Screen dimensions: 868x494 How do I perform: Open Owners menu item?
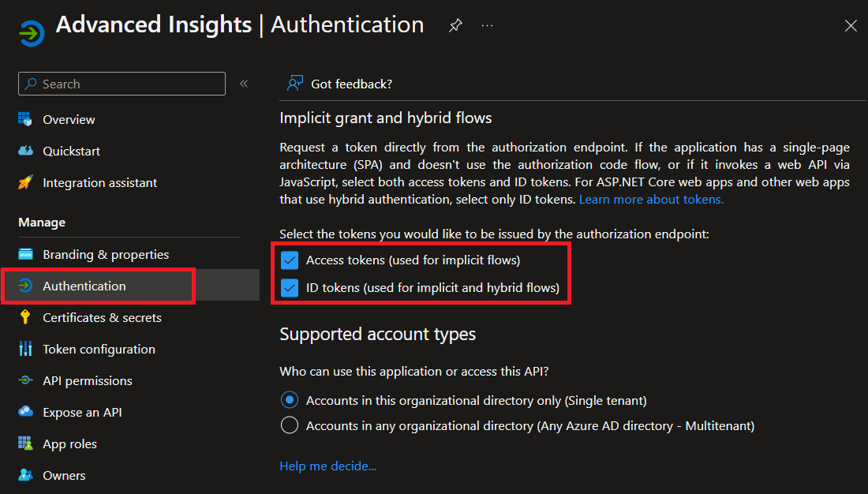tap(64, 475)
